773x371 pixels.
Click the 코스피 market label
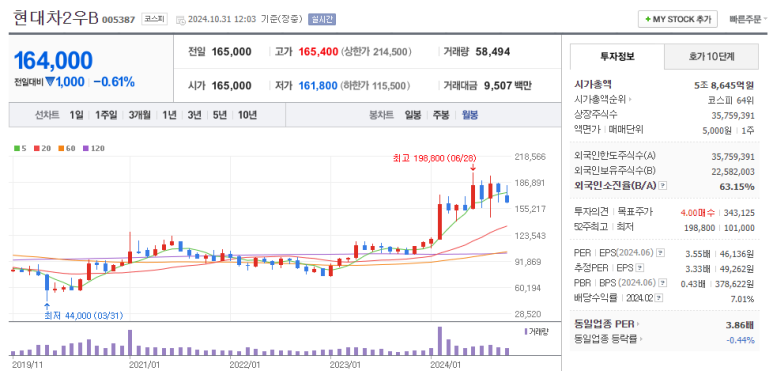point(154,19)
